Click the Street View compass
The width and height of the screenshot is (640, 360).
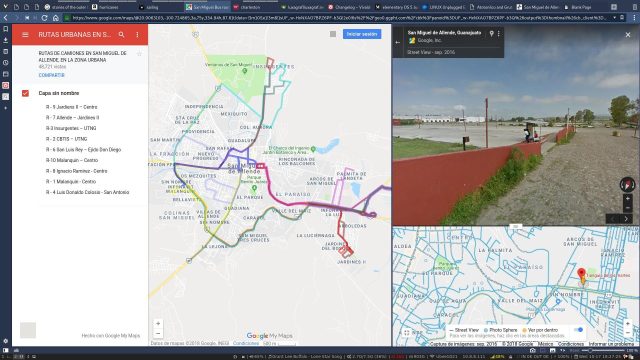pos(627,184)
